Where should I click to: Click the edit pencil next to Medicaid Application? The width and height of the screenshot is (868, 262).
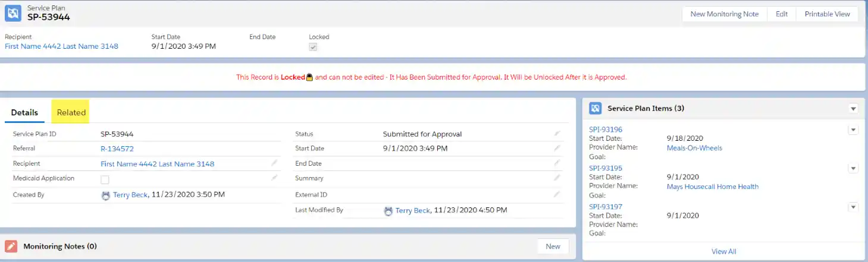pyautogui.click(x=274, y=178)
